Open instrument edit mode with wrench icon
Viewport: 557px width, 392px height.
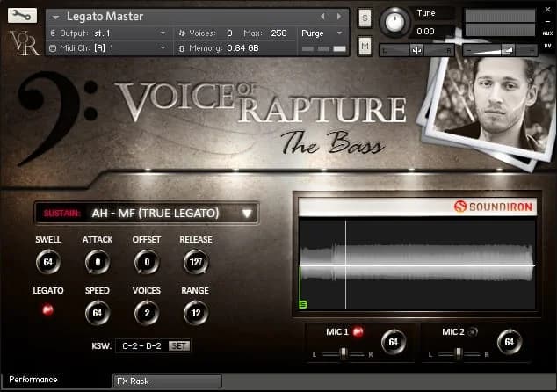(22, 15)
